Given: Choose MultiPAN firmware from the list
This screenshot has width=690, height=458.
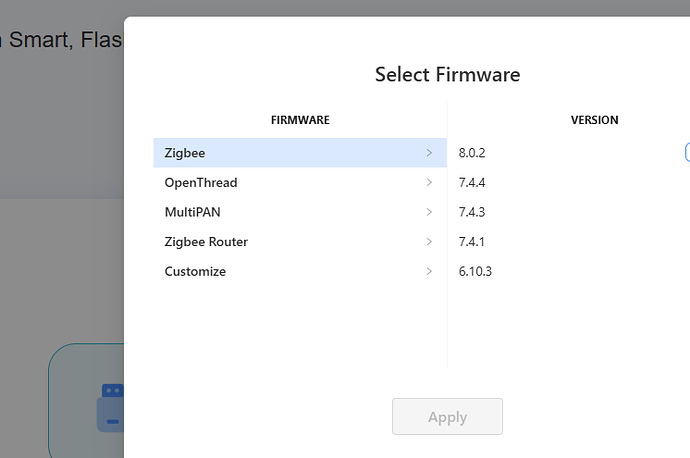Looking at the screenshot, I should (x=300, y=212).
